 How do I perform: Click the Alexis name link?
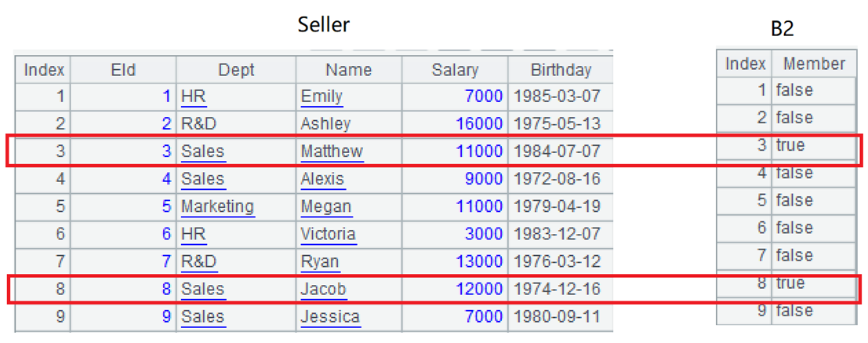pyautogui.click(x=322, y=179)
